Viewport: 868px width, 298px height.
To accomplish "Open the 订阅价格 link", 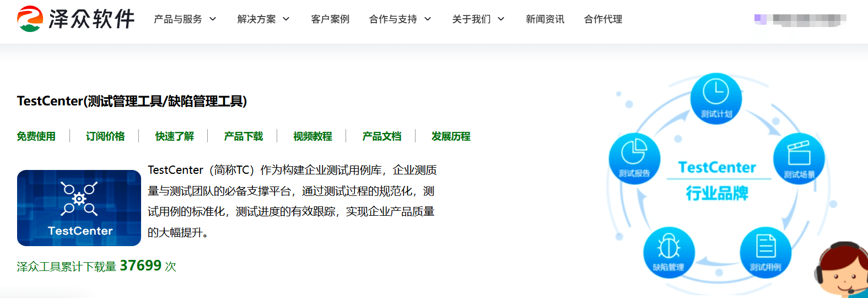I will (105, 136).
